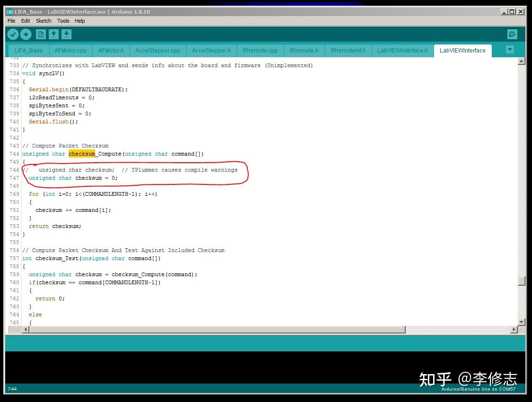Switch to the IRremote.cpp tab
Viewport: 532px width, 402px height.
coord(259,50)
